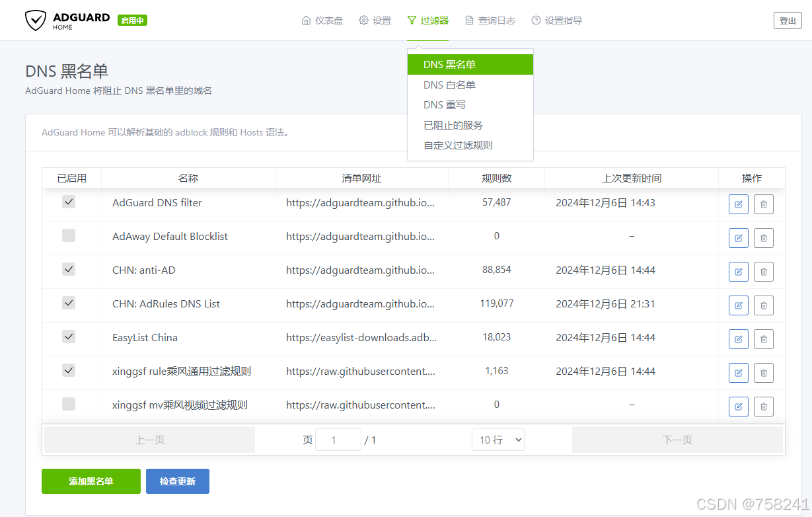Edit the xinggsf rule乘风通用过滤规则 entry

(739, 373)
